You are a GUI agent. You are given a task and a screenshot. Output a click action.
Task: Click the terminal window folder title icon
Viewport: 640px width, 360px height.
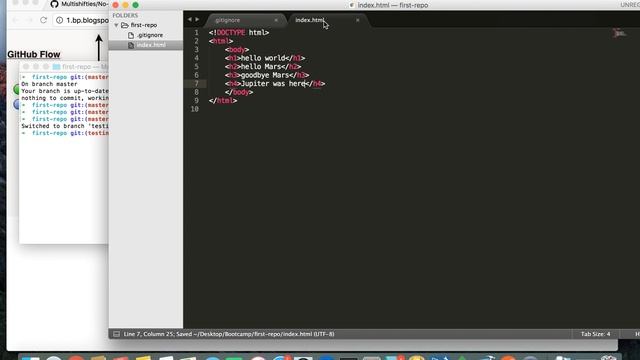coord(56,67)
